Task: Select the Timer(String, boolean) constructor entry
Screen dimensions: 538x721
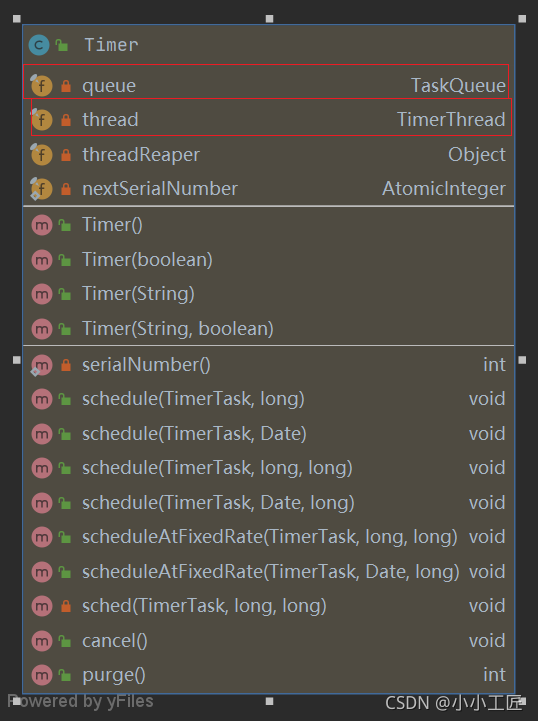Action: pyautogui.click(x=178, y=329)
